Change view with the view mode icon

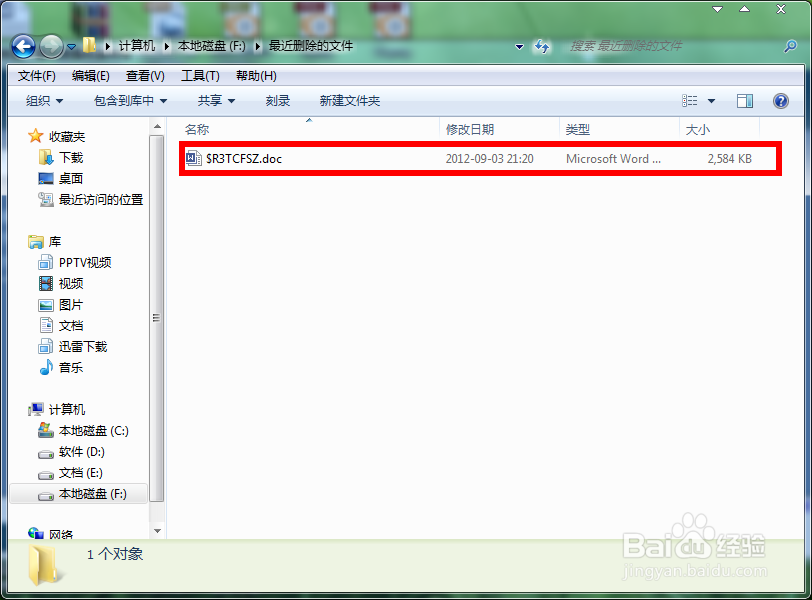689,100
